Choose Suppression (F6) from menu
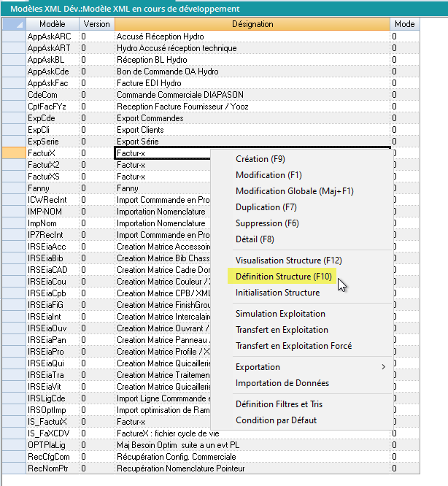The image size is (448, 486). click(267, 223)
